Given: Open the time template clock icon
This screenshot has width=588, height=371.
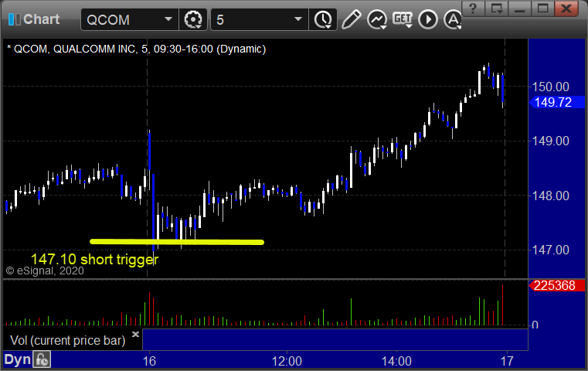Looking at the screenshot, I should pos(323,19).
